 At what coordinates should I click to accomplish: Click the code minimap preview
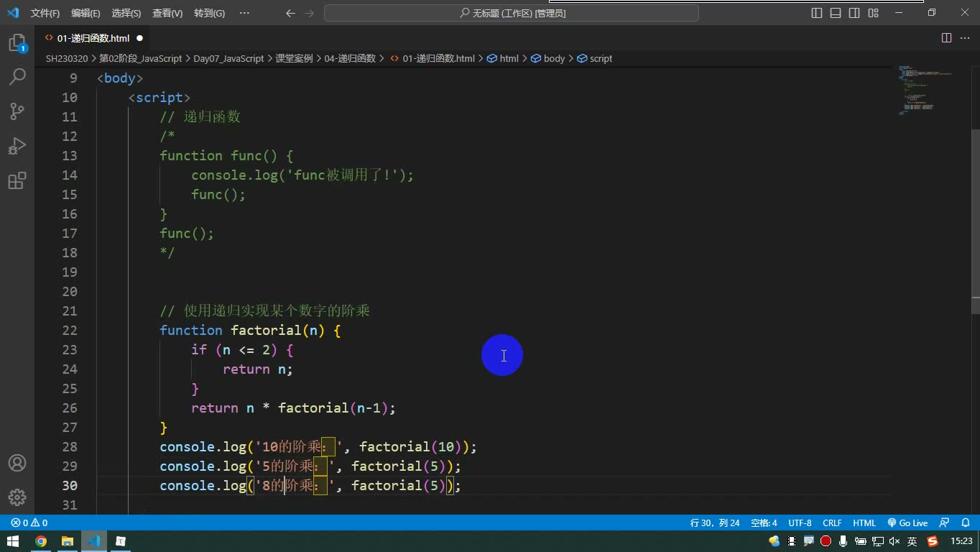coord(925,90)
